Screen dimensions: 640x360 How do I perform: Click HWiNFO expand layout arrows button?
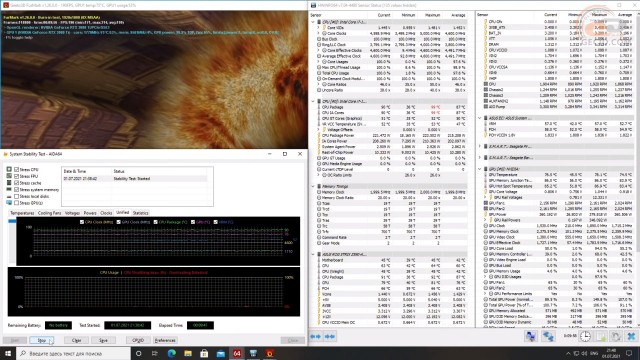pos(316,336)
